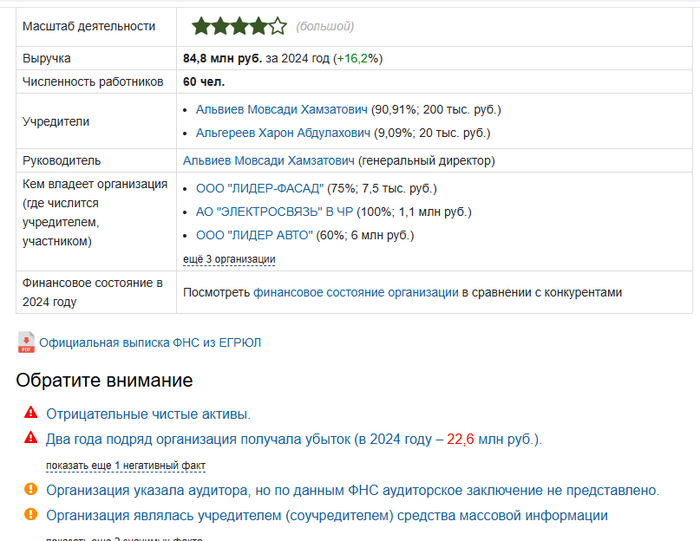The image size is (700, 541).
Task: Click orange exclamation icon beside auditor notice
Action: [x=30, y=490]
